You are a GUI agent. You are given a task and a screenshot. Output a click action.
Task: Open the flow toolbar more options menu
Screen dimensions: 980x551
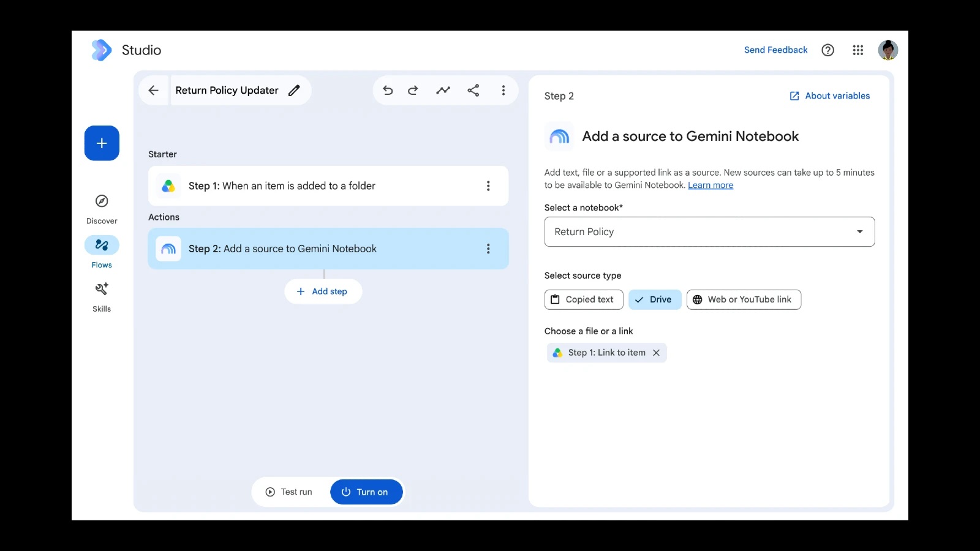pyautogui.click(x=503, y=91)
